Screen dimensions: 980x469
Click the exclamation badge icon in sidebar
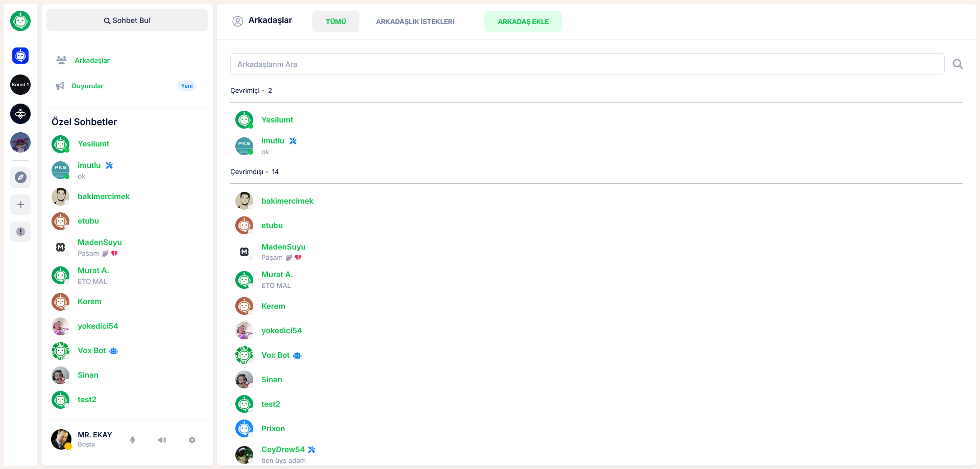[20, 232]
